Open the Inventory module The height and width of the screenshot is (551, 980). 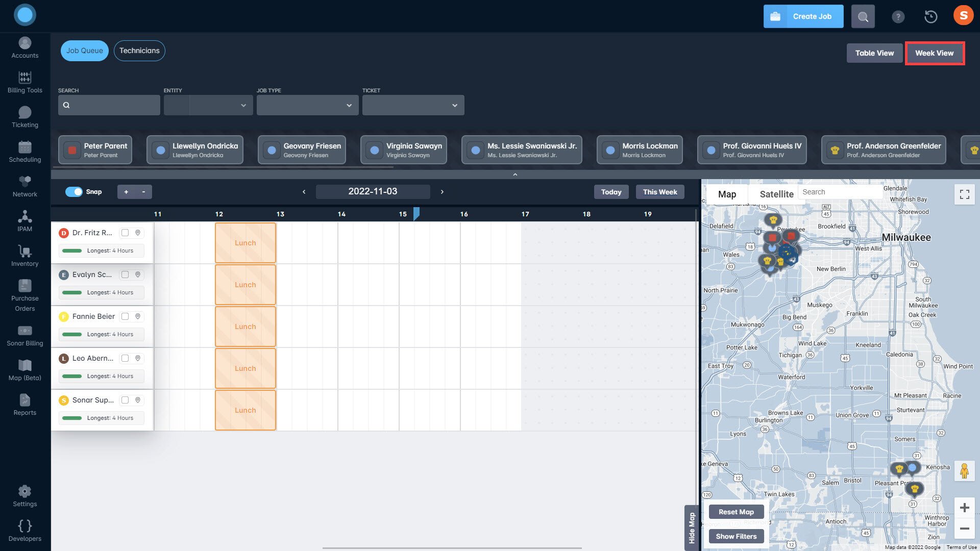click(24, 254)
